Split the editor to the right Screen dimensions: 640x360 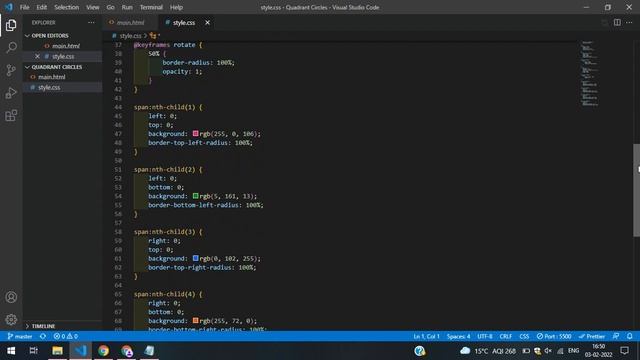617,22
